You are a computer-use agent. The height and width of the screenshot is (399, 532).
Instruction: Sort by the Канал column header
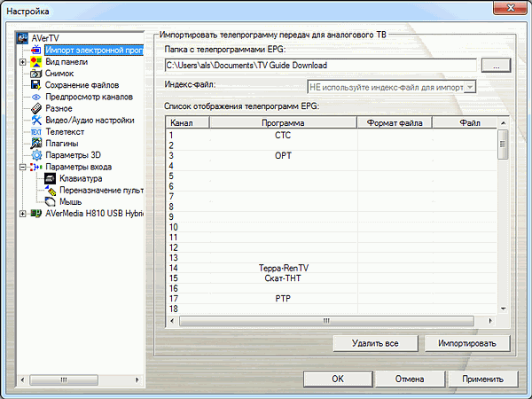[188, 123]
